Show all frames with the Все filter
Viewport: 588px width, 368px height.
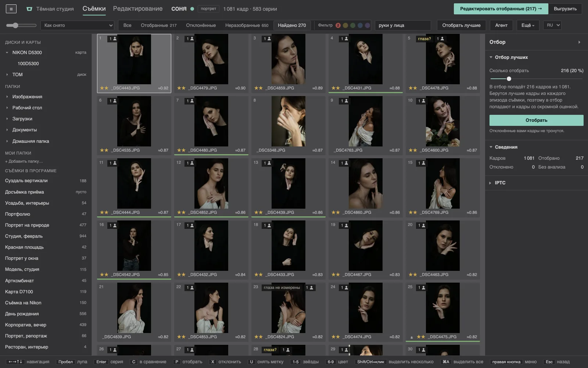tap(128, 25)
